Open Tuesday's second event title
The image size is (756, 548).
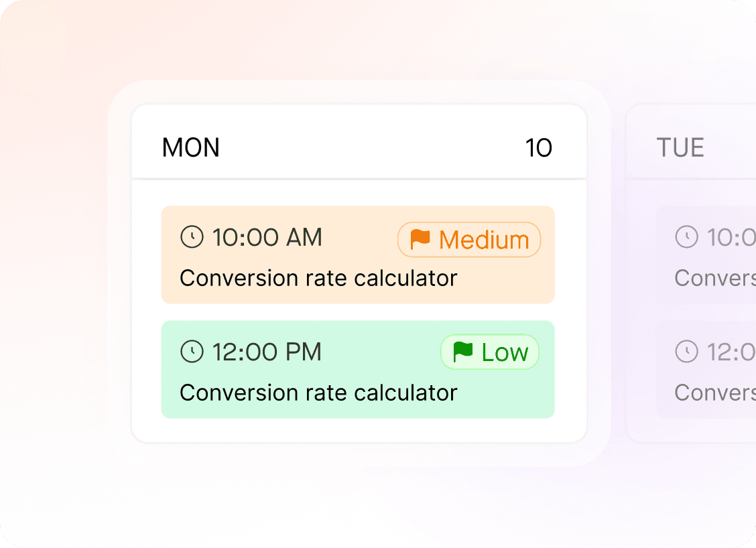click(714, 393)
